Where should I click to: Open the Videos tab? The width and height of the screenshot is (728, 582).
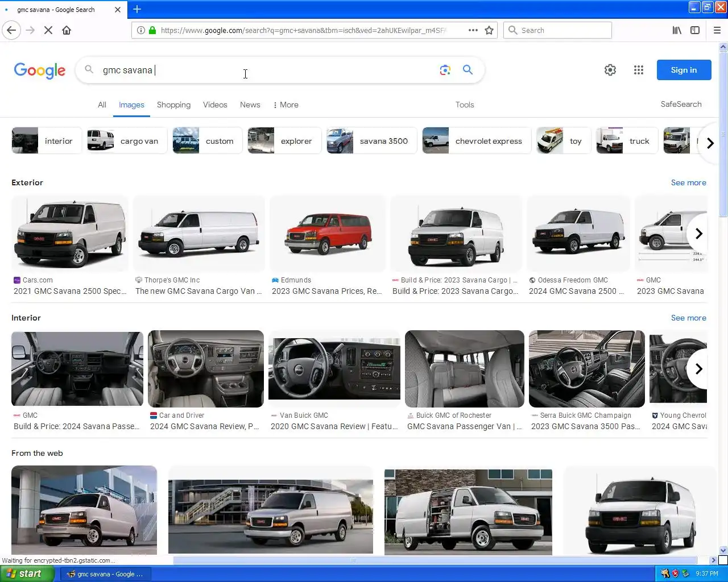coord(215,105)
